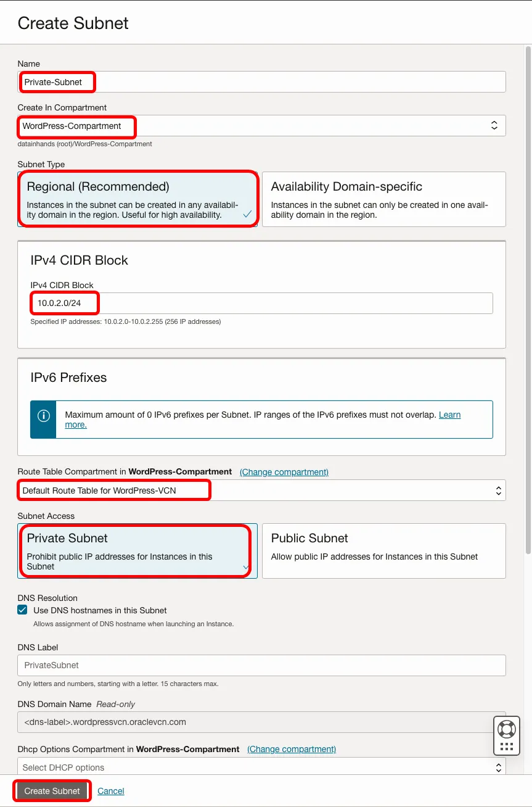Choose Public Subnet access option

pyautogui.click(x=383, y=550)
